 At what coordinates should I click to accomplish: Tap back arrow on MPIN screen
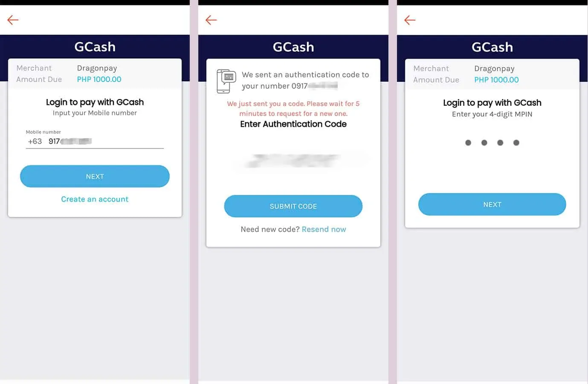(x=410, y=20)
